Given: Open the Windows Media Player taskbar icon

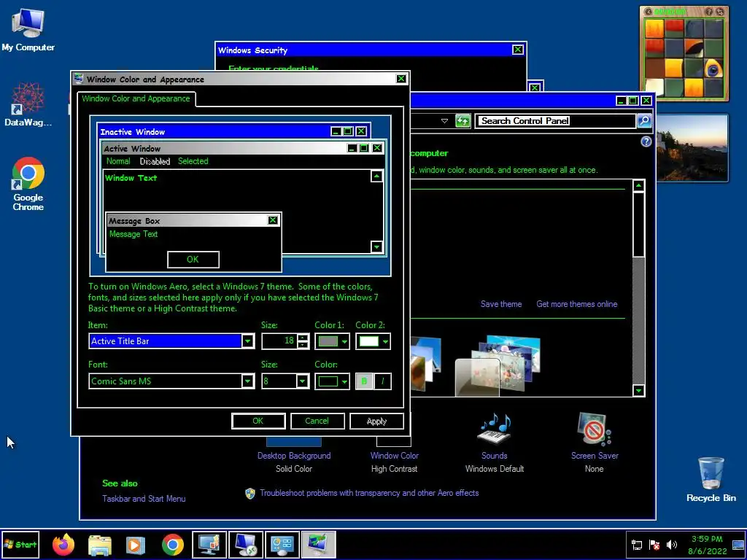Looking at the screenshot, I should click(135, 545).
